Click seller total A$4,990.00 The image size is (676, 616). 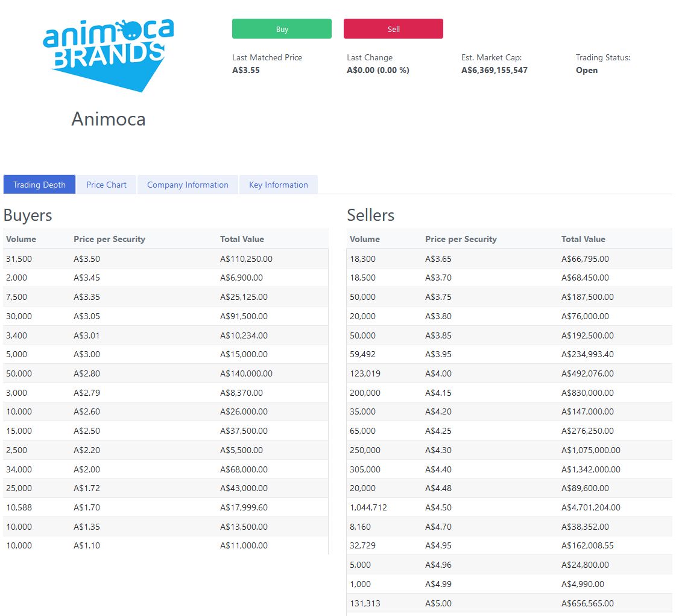[x=583, y=583]
